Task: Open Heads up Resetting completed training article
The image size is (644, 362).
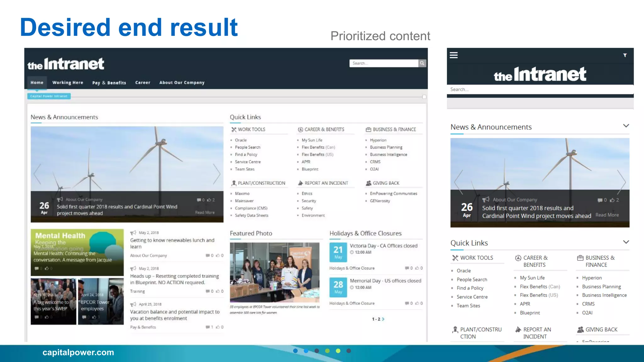Action: pyautogui.click(x=175, y=279)
